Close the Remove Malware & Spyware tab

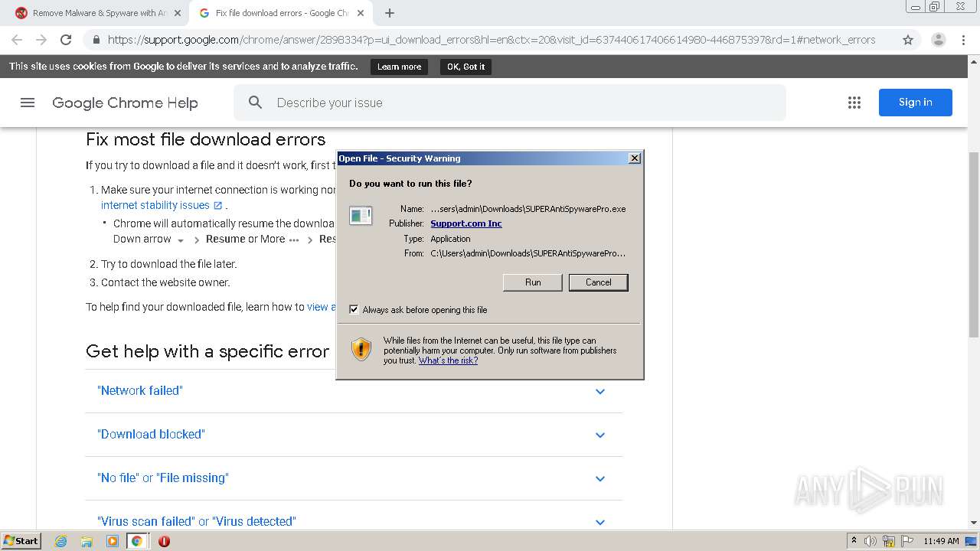[178, 13]
